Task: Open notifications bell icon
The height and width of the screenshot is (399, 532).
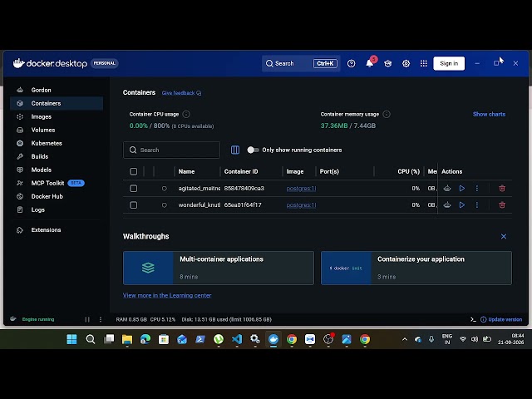Action: click(369, 63)
